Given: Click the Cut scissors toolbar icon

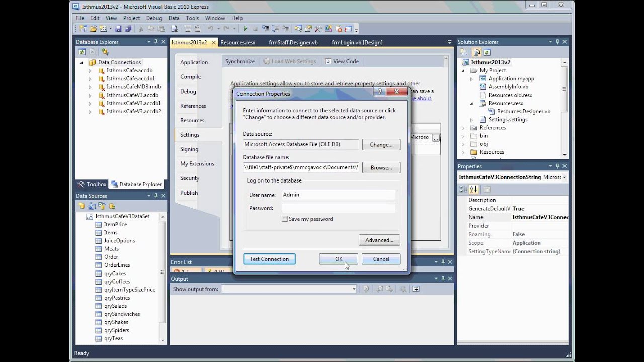Looking at the screenshot, I should (141, 29).
